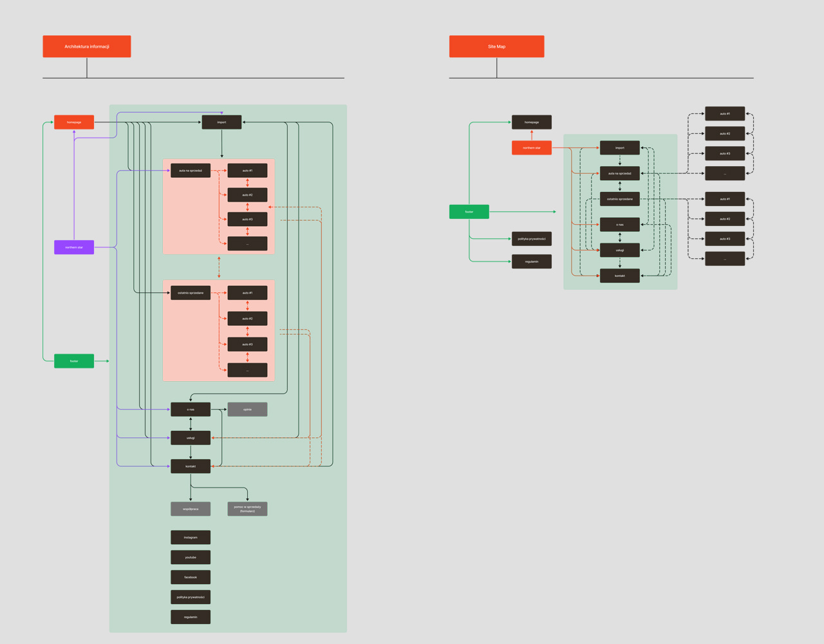
Task: Select the gray 'opinie' node
Action: [x=247, y=410]
